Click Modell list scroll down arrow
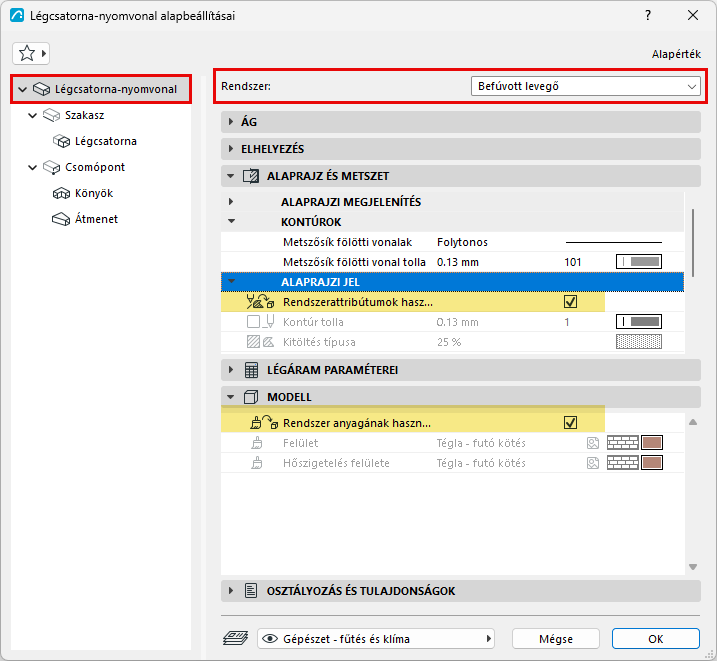Image resolution: width=717 pixels, height=661 pixels. point(693,567)
